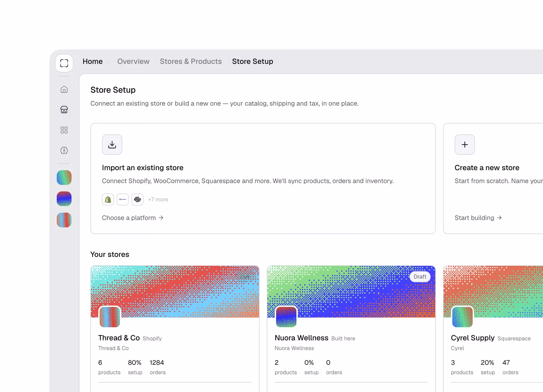This screenshot has height=392, width=543.
Task: Click the '1284 orders' stat on Thread & Co
Action: click(158, 367)
